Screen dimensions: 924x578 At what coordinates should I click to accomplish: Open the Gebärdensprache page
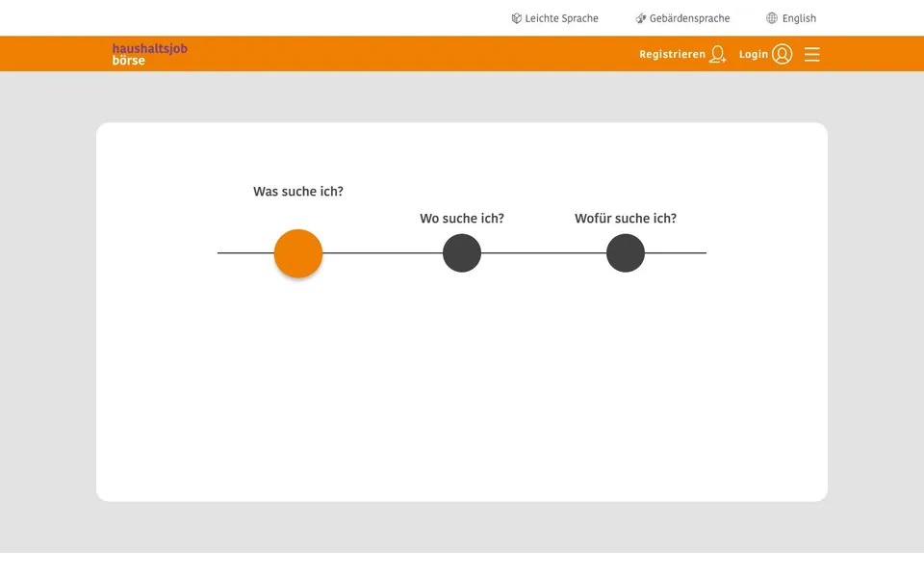click(689, 18)
